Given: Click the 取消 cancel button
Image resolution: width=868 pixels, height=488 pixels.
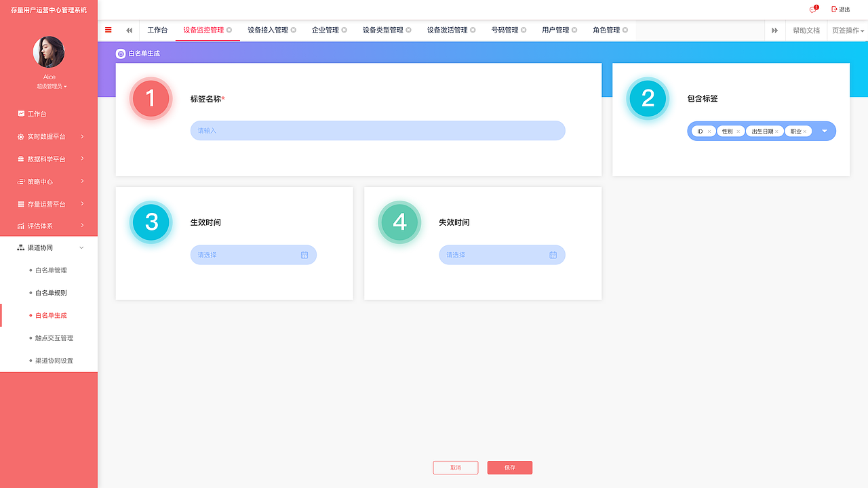Looking at the screenshot, I should pos(456,468).
